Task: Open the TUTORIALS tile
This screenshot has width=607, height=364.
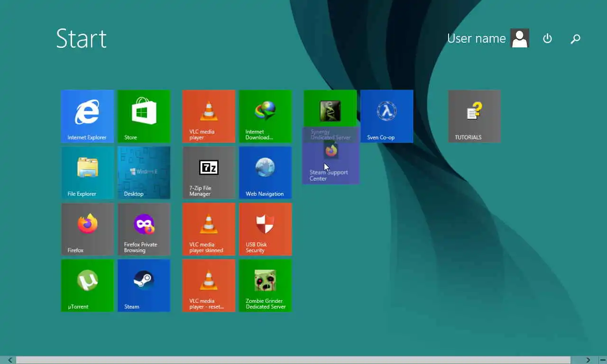Action: [x=474, y=116]
